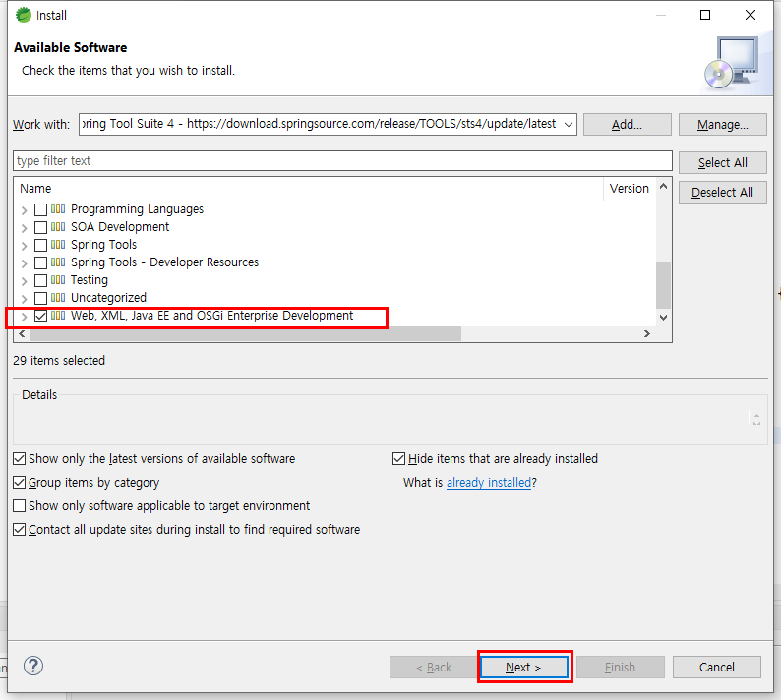This screenshot has width=781, height=700.
Task: Click the category icon beside Spring Tools - Developer Resources
Action: pyautogui.click(x=58, y=262)
